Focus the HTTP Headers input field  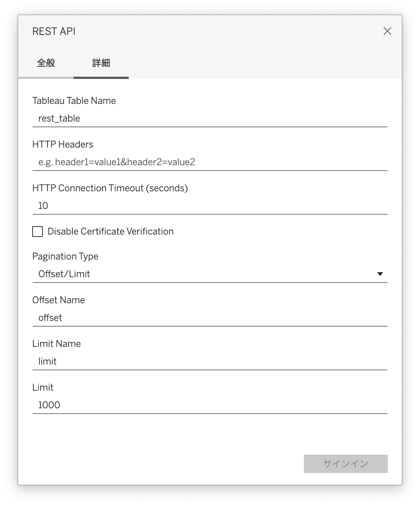tap(210, 162)
